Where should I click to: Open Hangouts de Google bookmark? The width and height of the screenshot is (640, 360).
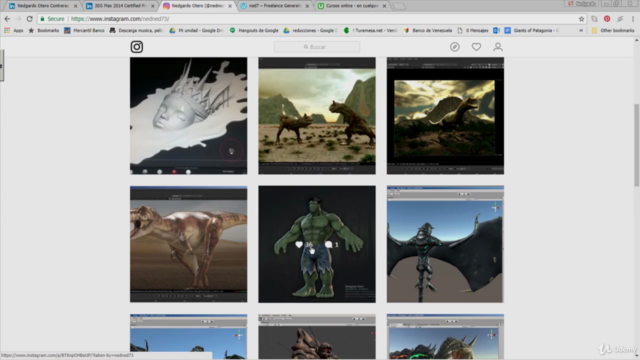254,31
